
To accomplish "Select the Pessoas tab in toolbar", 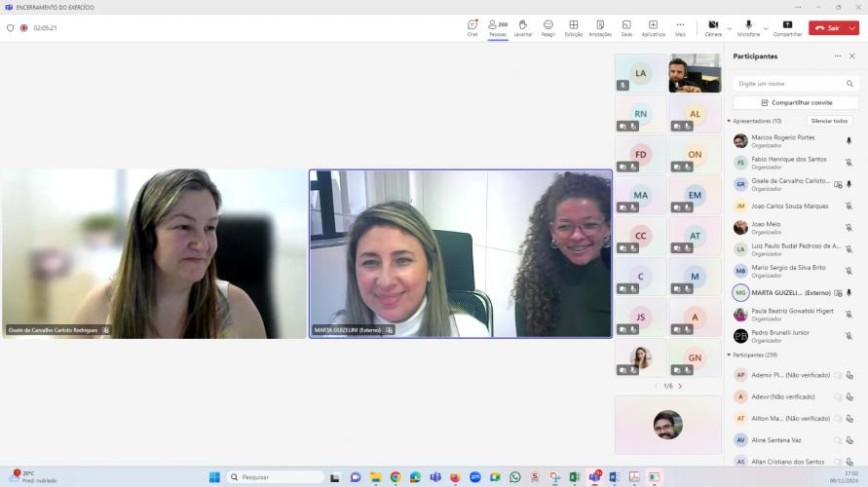I will 498,25.
